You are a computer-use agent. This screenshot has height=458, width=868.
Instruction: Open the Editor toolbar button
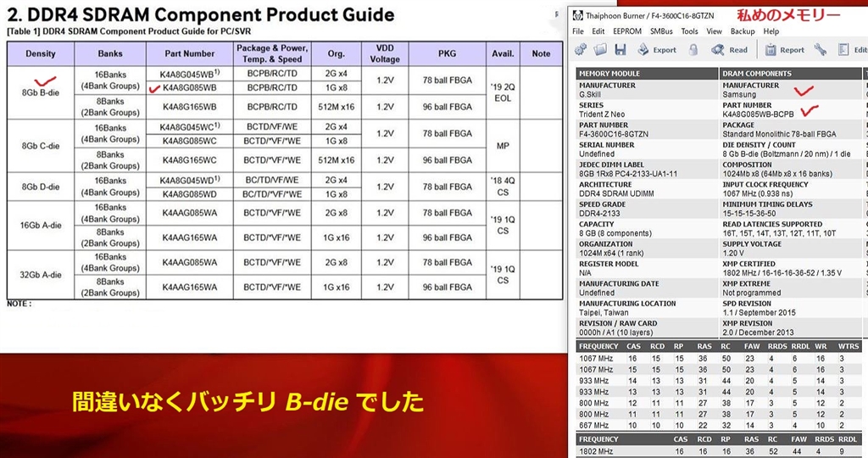(853, 50)
